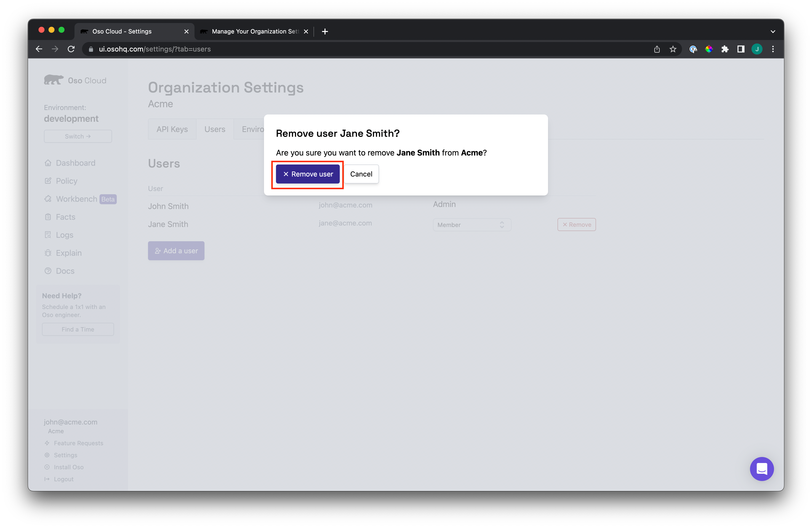The image size is (812, 528).
Task: Open the browser extensions puzzle icon
Action: [x=725, y=49]
